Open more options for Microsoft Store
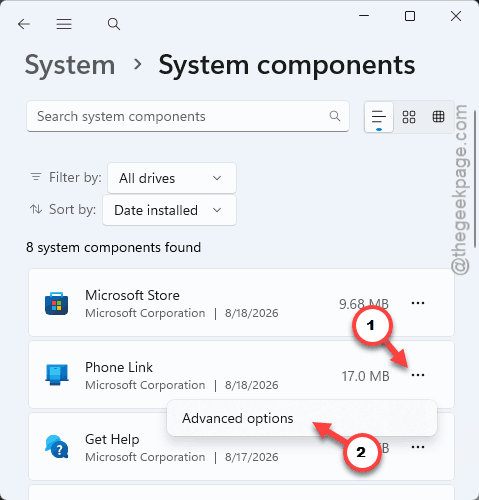Viewport: 479px width, 500px height. pos(418,303)
